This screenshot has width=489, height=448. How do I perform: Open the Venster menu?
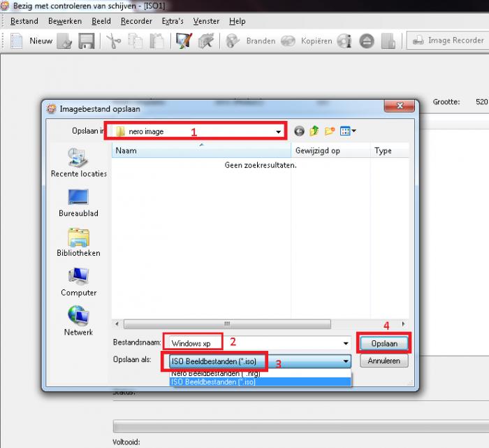point(206,21)
